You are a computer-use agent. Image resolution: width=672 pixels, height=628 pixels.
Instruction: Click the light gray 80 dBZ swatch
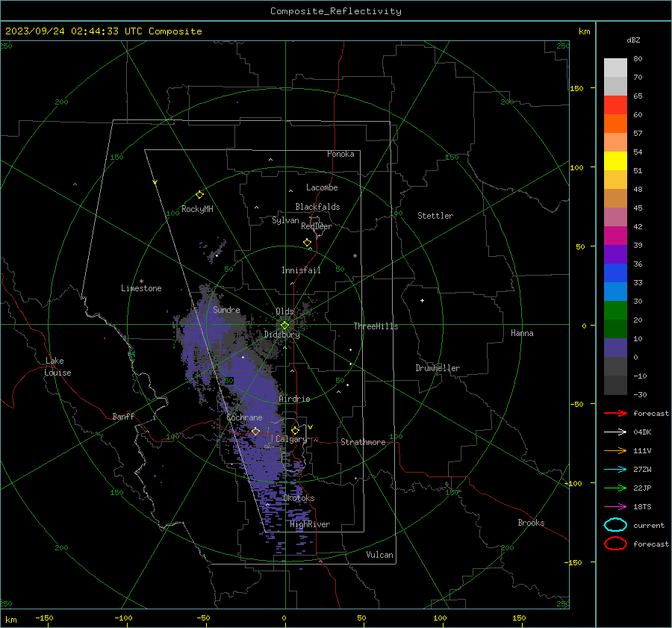[615, 67]
